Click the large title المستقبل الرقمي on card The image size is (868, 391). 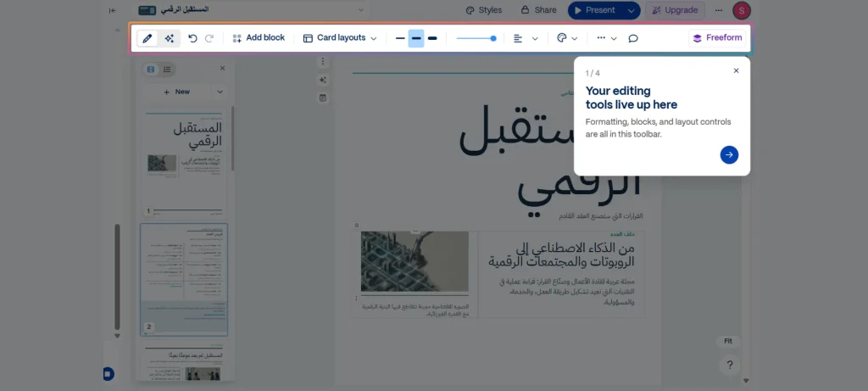550,160
